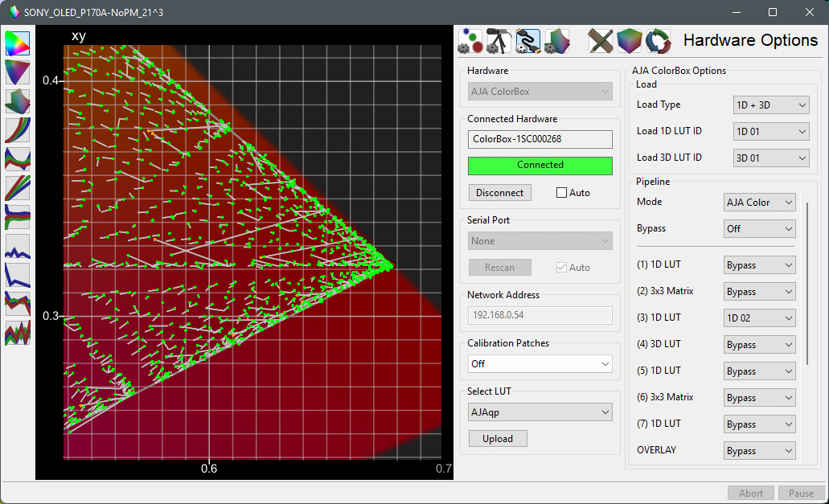Open the Load Type 1D + 3D dropdown
829x504 pixels.
click(x=771, y=104)
